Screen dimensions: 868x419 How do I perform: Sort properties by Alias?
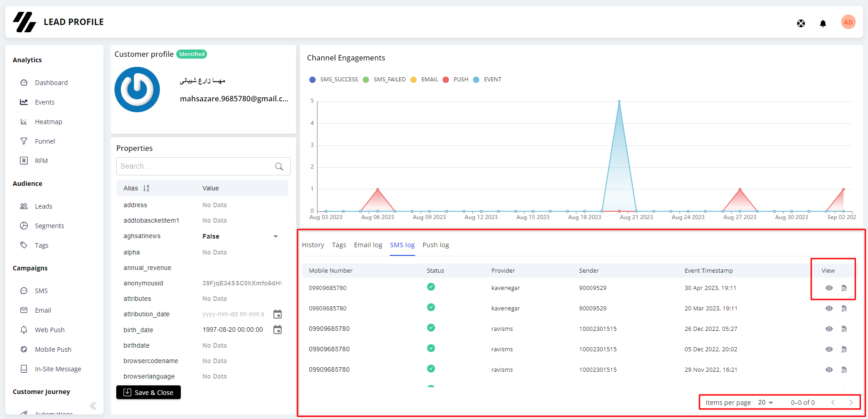point(146,188)
